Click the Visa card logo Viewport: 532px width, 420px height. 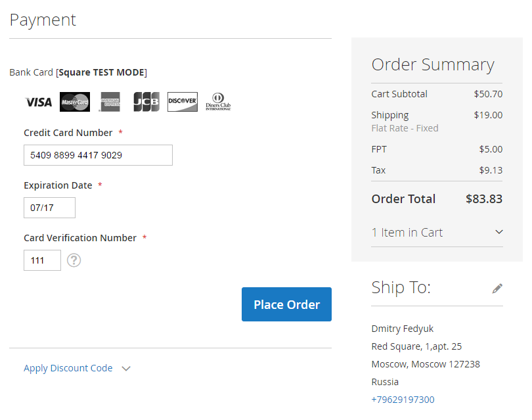click(x=38, y=102)
